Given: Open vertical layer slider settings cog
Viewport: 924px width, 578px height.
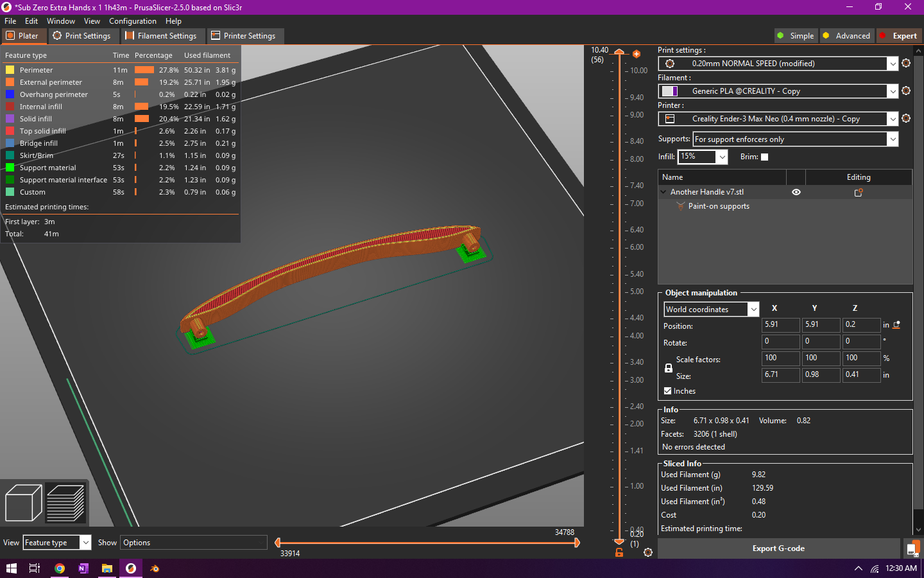Looking at the screenshot, I should coord(648,552).
